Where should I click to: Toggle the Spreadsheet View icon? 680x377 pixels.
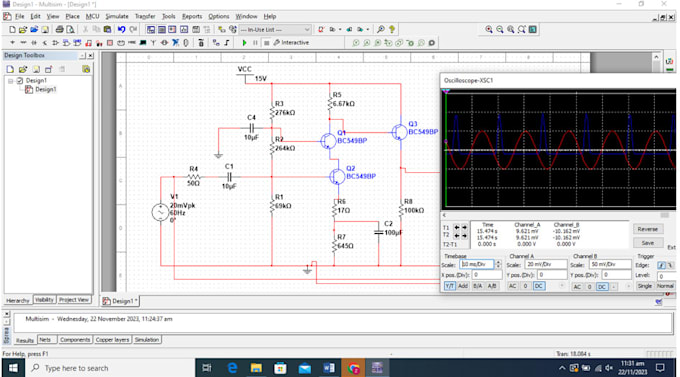coord(161,30)
